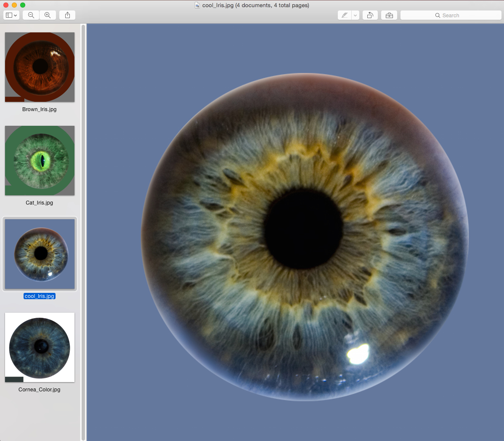The width and height of the screenshot is (504, 441).
Task: Zoom in on the iris image
Action: [48, 15]
